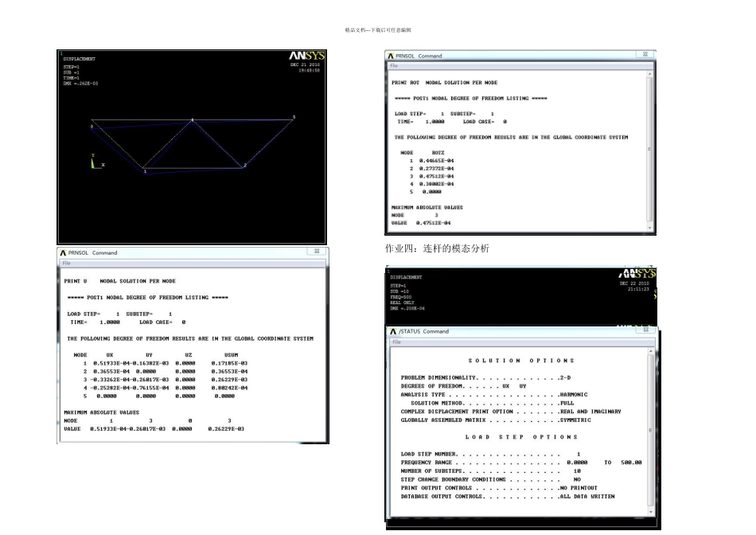Click ANSYS logo icon in PRNSOL ROT window title
This screenshot has width=756, height=535.
pos(391,56)
